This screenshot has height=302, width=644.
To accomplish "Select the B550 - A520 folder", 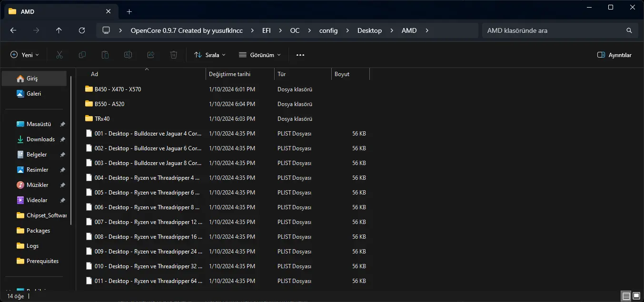I will pyautogui.click(x=109, y=104).
